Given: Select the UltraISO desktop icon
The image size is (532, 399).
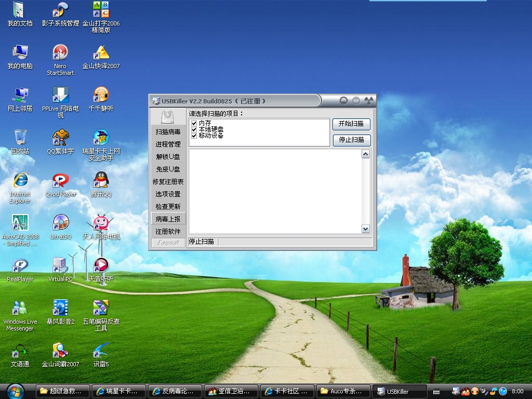Looking at the screenshot, I should (x=61, y=223).
